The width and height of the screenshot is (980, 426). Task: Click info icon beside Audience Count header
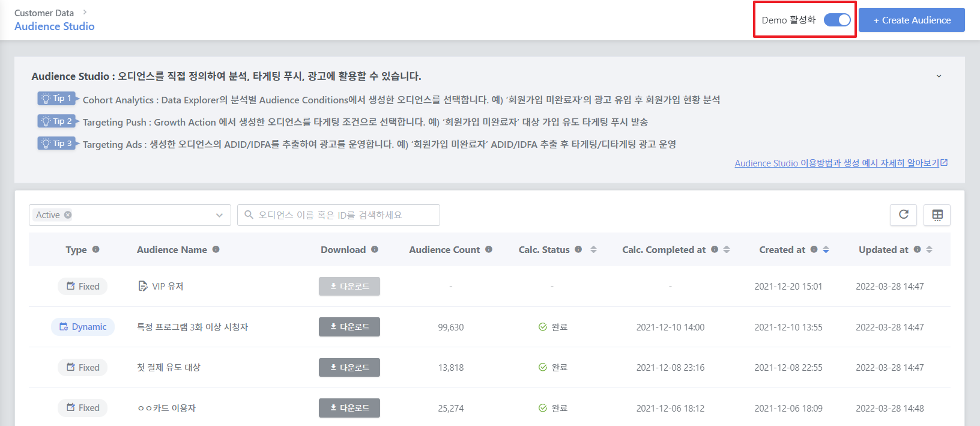point(489,249)
